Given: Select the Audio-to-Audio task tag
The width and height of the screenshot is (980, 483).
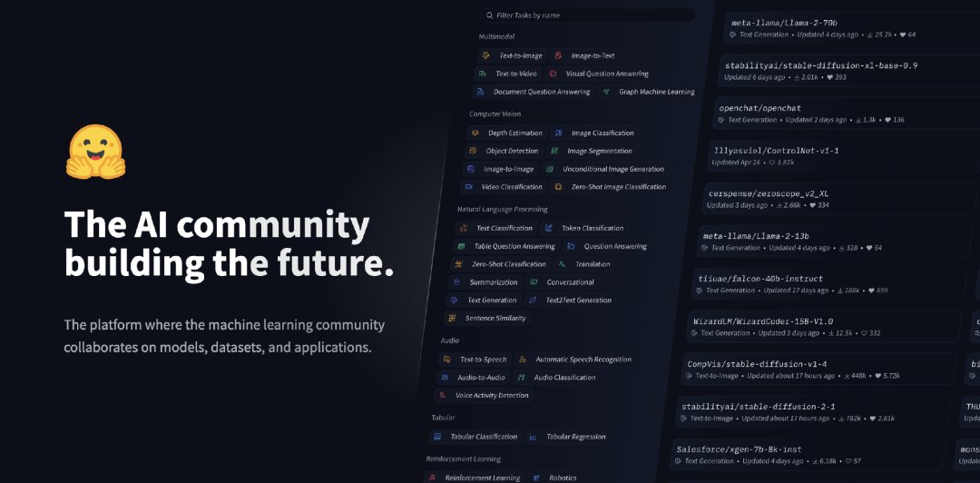Looking at the screenshot, I should [473, 378].
